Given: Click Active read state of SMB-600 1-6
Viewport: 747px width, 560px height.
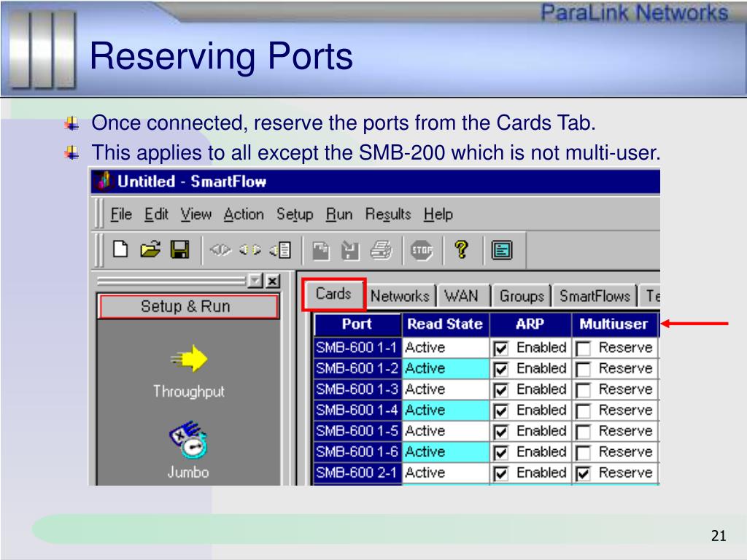Looking at the screenshot, I should coord(446,452).
